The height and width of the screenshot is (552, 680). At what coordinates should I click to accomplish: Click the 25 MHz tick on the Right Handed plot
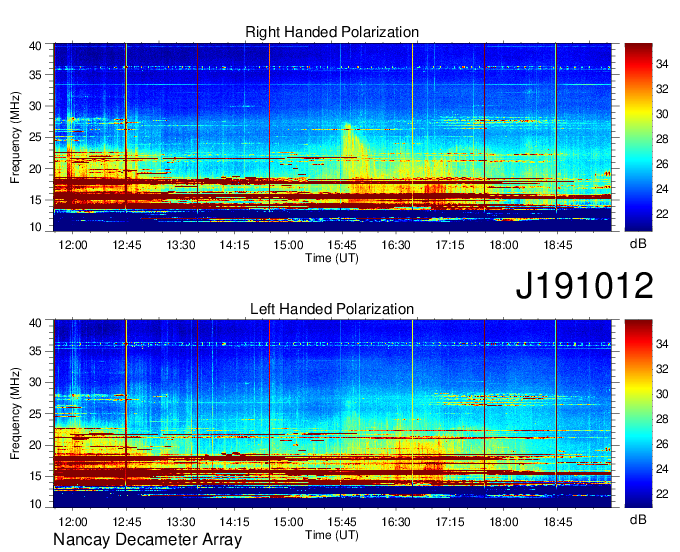(x=36, y=137)
